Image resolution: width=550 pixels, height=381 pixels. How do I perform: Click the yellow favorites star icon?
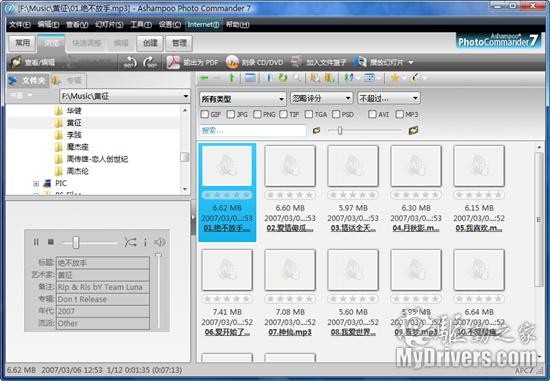pos(395,78)
